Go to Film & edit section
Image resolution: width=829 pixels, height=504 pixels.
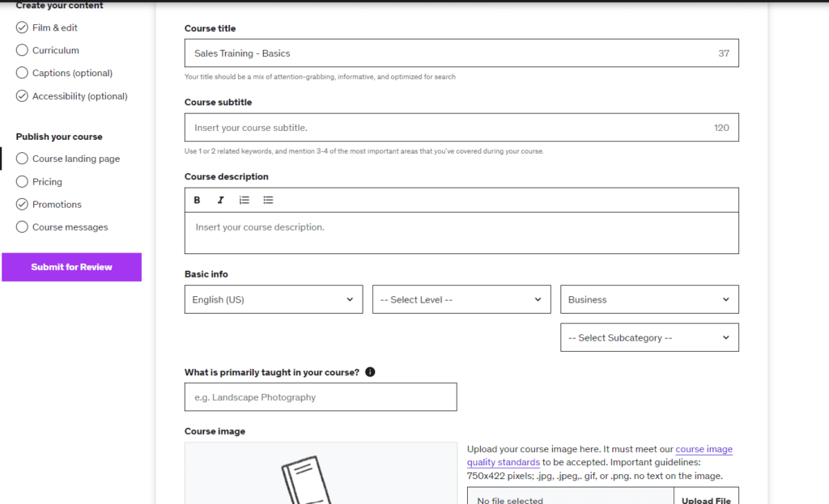tap(54, 28)
